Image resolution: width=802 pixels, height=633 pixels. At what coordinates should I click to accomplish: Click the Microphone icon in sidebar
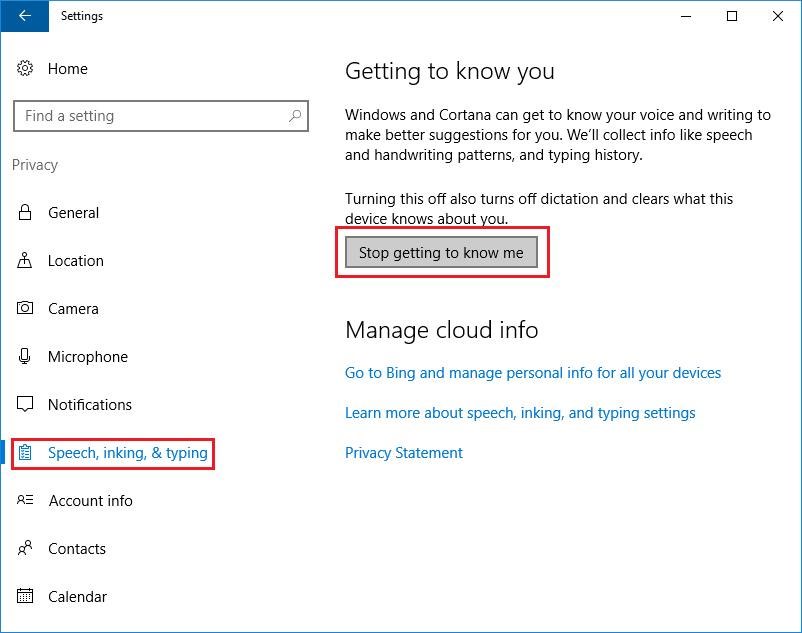[x=25, y=356]
